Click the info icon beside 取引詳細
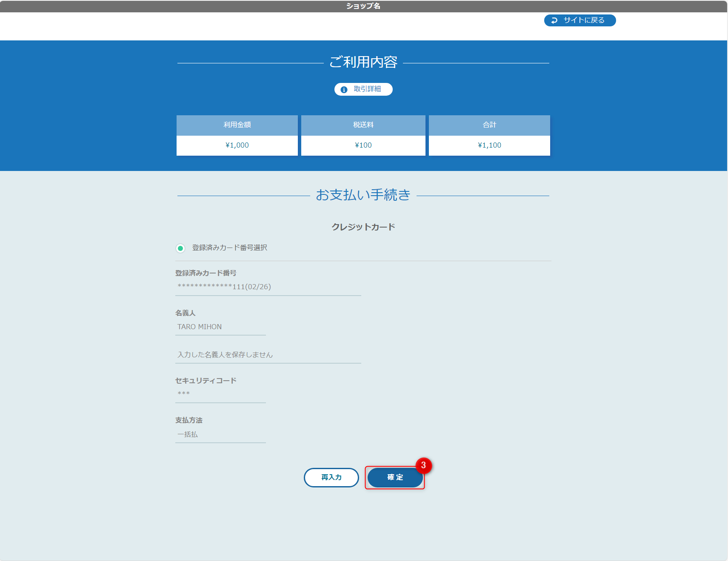 pos(344,89)
